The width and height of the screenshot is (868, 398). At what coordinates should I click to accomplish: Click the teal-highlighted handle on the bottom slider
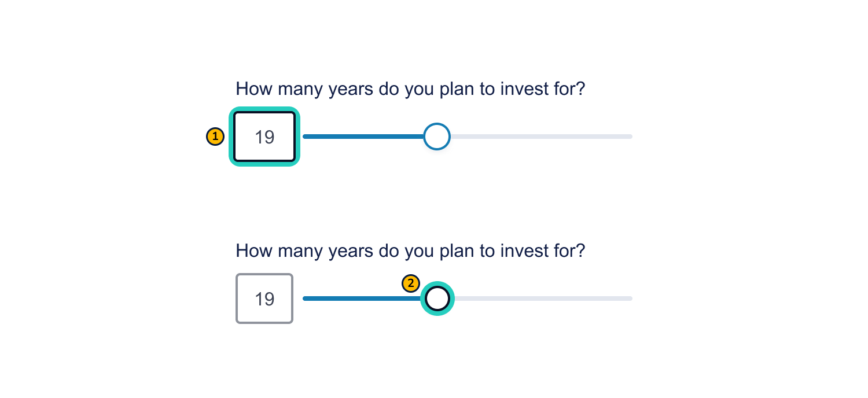(437, 298)
